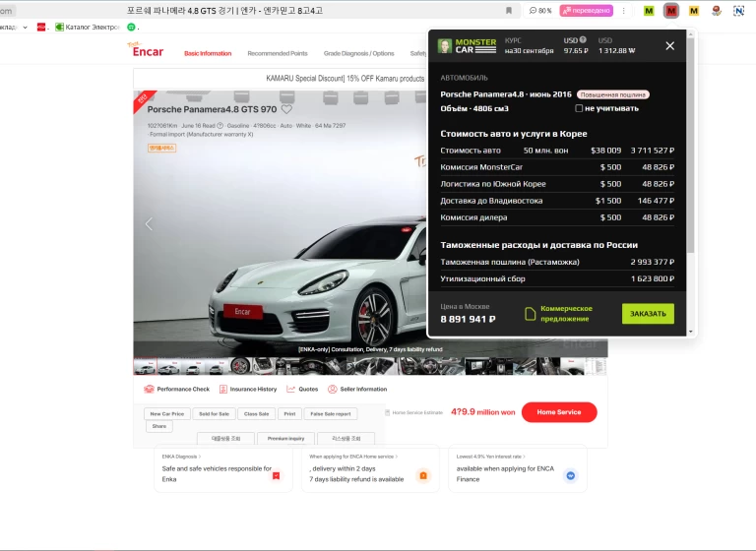Open the 'Каталог Электро' bookmark

(88, 27)
